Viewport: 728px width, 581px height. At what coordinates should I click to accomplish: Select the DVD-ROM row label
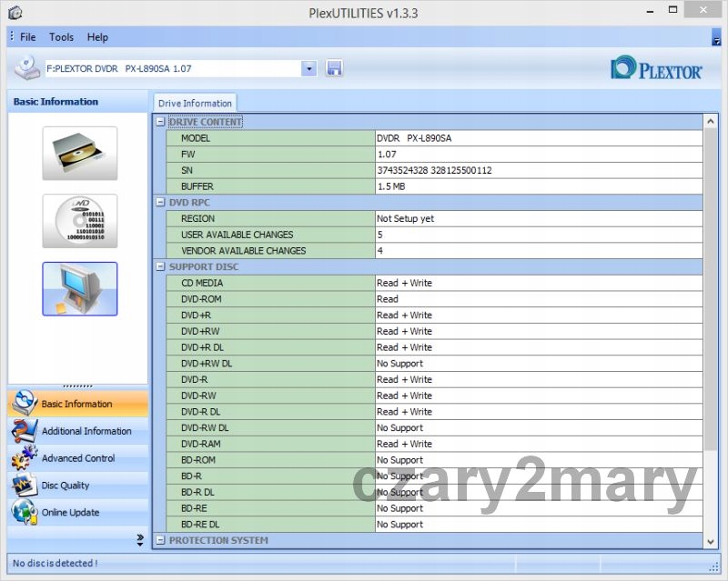pyautogui.click(x=201, y=299)
